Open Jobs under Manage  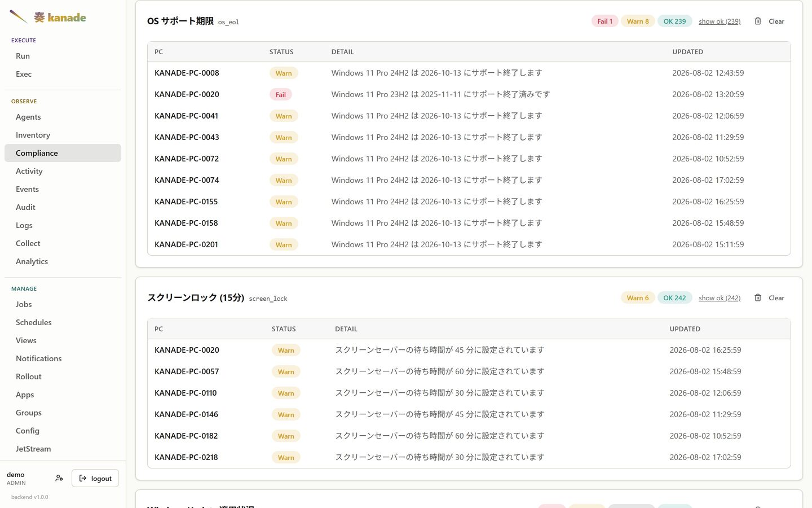63,304
